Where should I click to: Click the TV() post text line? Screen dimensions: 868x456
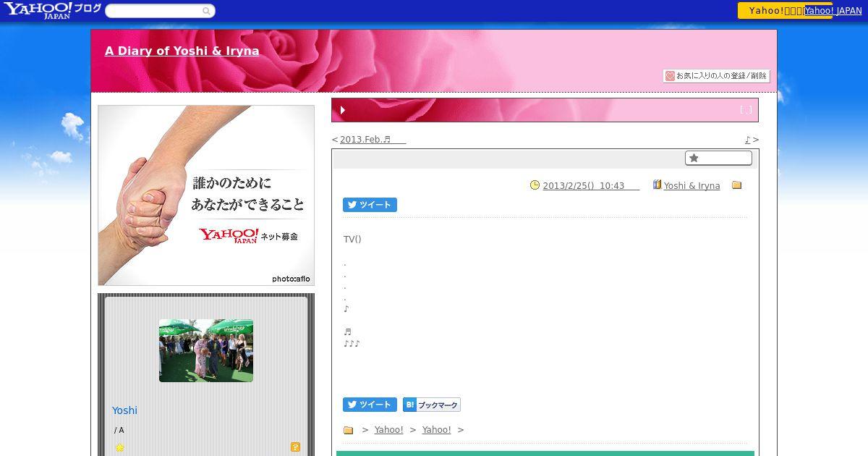click(352, 240)
